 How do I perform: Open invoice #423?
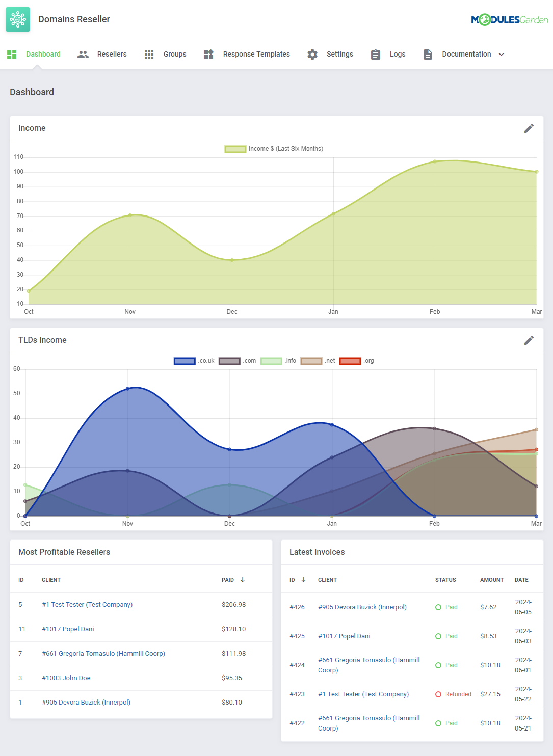pyautogui.click(x=297, y=694)
